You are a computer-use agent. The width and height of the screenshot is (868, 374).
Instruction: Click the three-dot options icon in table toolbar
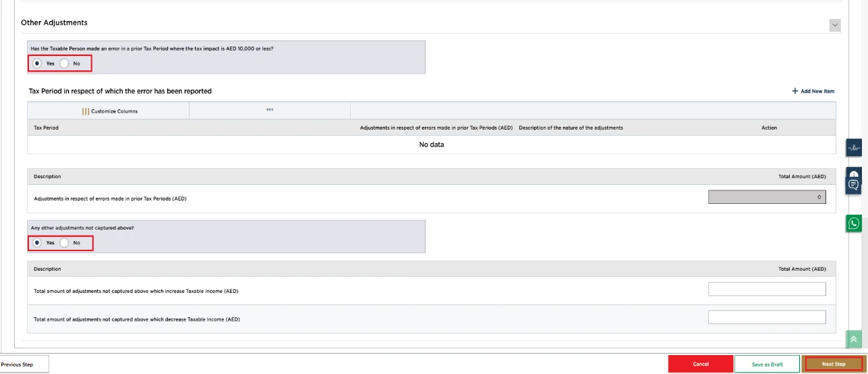[x=270, y=110]
